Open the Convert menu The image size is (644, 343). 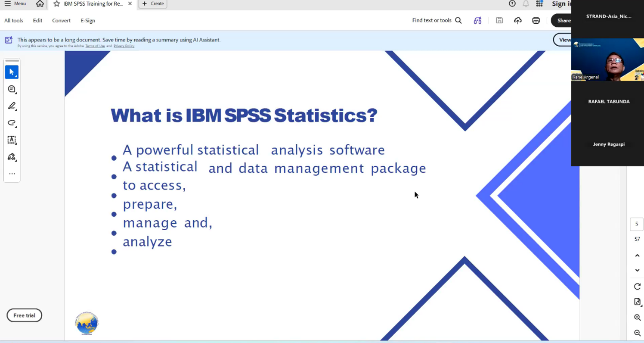click(x=61, y=20)
